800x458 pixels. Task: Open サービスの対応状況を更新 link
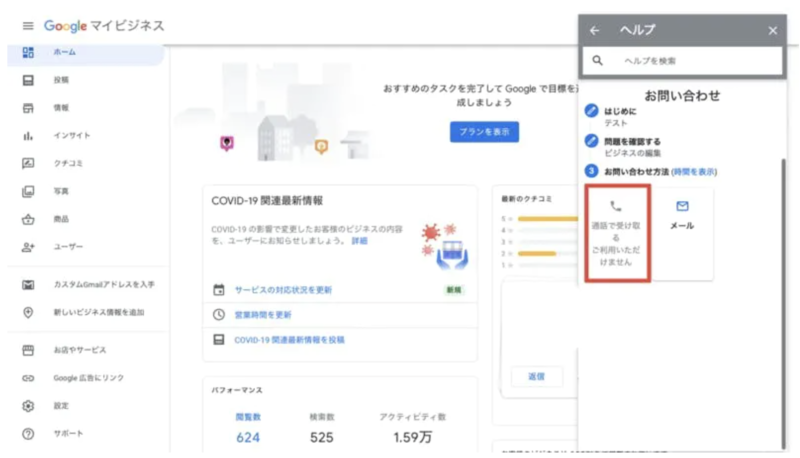point(283,290)
